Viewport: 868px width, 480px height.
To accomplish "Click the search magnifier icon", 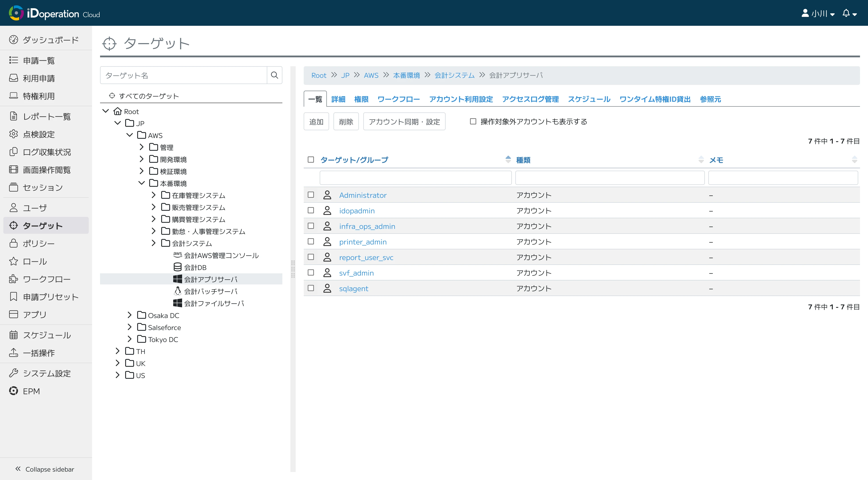I will click(274, 75).
